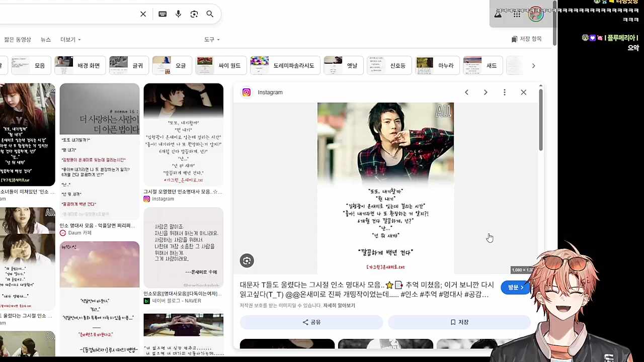Select the 마누라 filter chip

[x=437, y=65]
